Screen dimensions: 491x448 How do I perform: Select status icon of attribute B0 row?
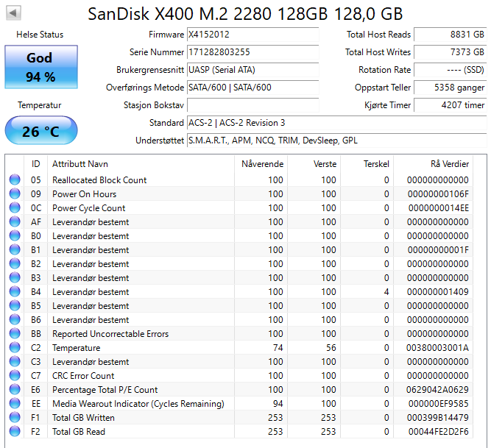pyautogui.click(x=15, y=236)
